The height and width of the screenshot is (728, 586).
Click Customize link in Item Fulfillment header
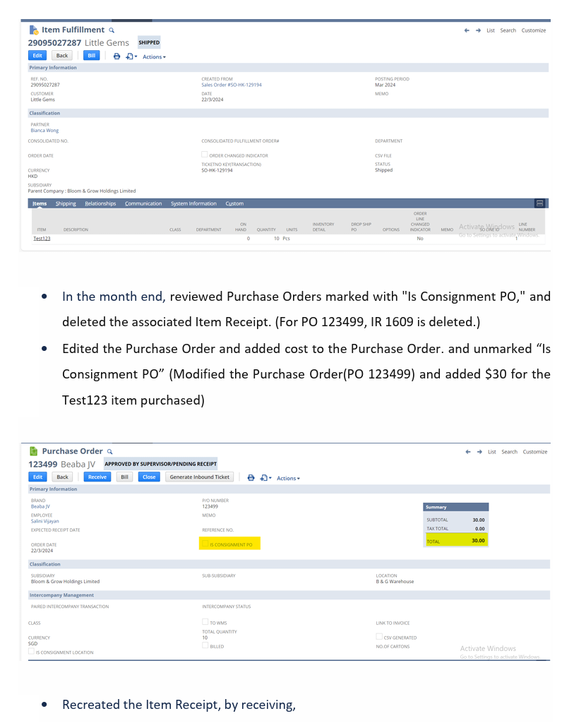tap(534, 30)
